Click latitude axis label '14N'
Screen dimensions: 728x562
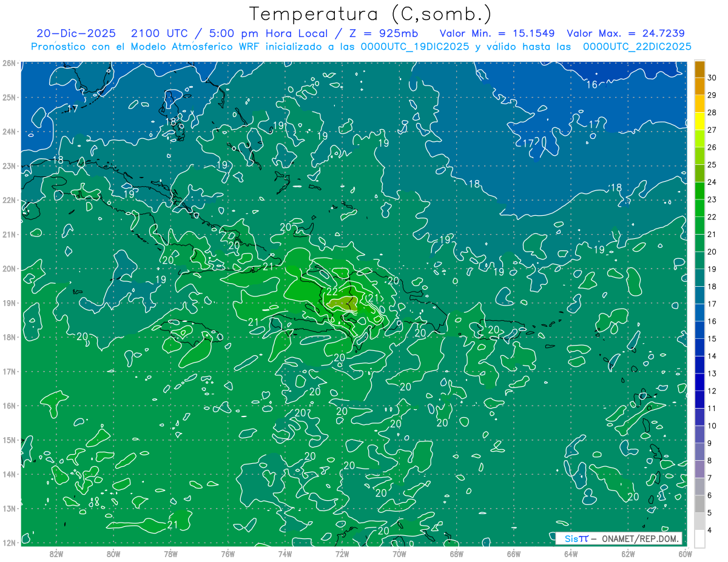pos(9,474)
